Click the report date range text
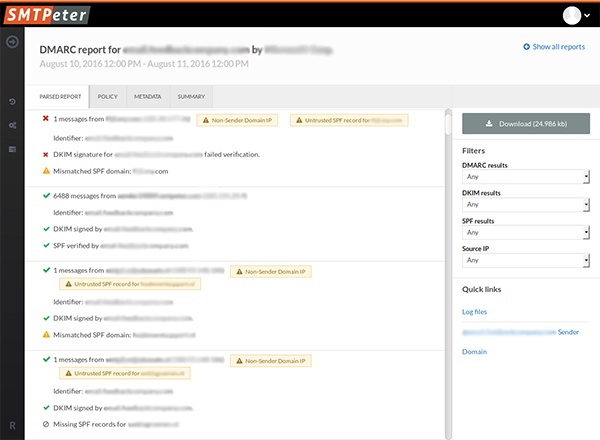The image size is (600, 440). click(144, 64)
